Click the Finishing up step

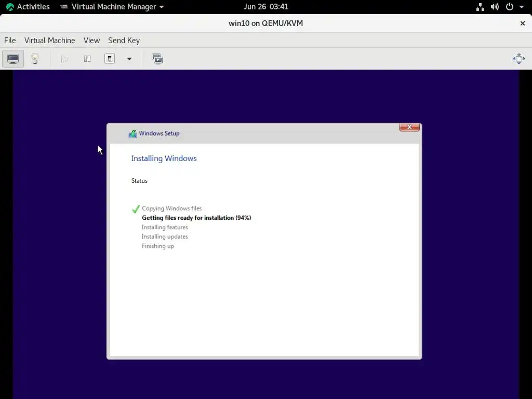pos(158,246)
